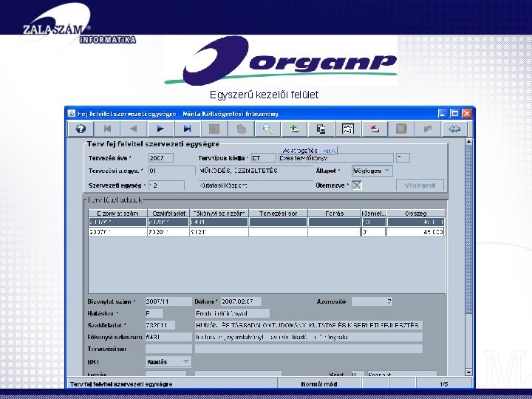Click the Szakfeladat field with 732011

pos(160,325)
